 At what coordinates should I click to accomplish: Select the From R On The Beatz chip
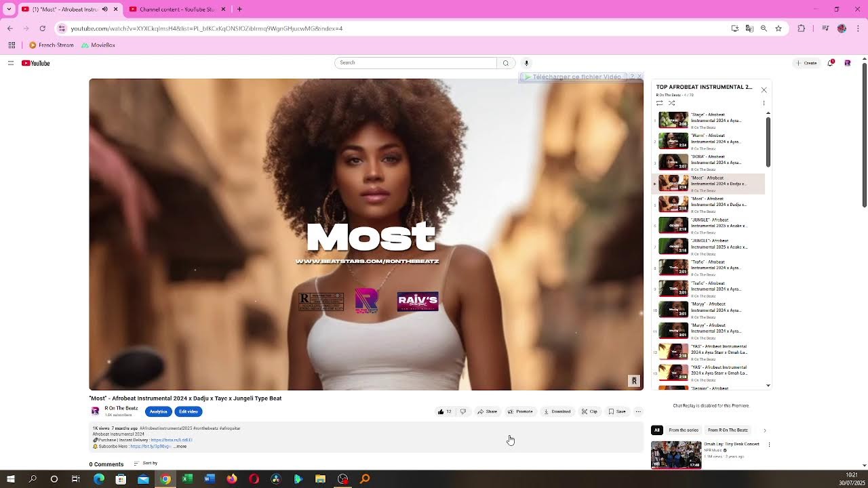(x=728, y=430)
